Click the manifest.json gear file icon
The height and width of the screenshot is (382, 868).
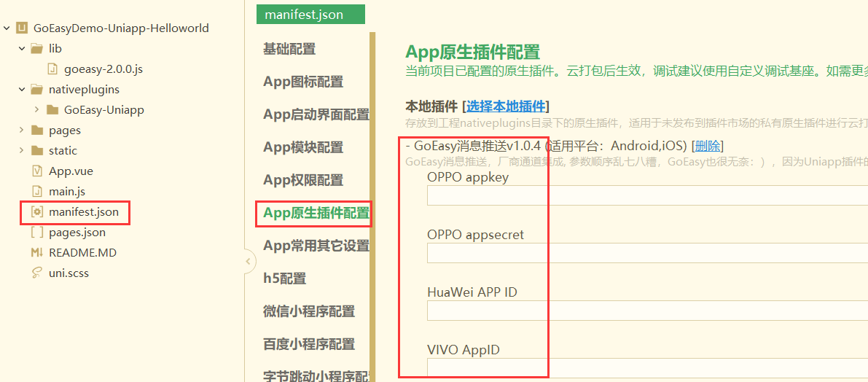click(37, 212)
